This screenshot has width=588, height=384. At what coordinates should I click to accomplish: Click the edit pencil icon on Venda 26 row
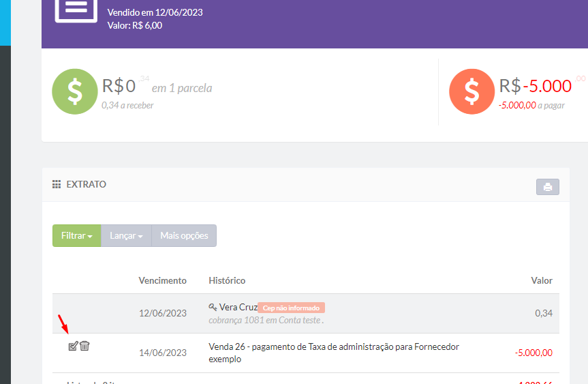pyautogui.click(x=73, y=346)
